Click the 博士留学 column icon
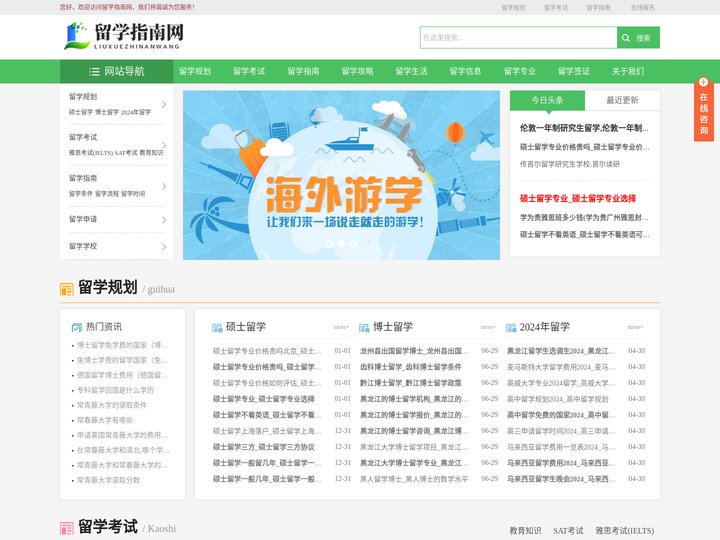 [x=364, y=328]
